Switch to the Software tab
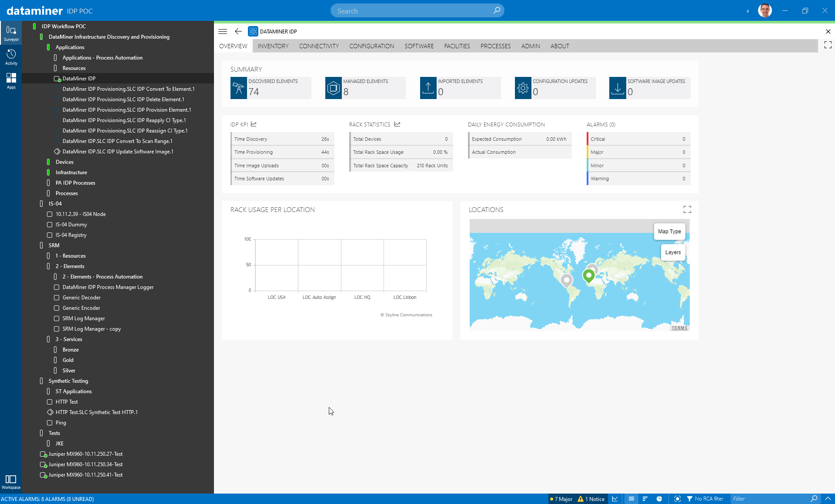835x504 pixels. click(419, 46)
